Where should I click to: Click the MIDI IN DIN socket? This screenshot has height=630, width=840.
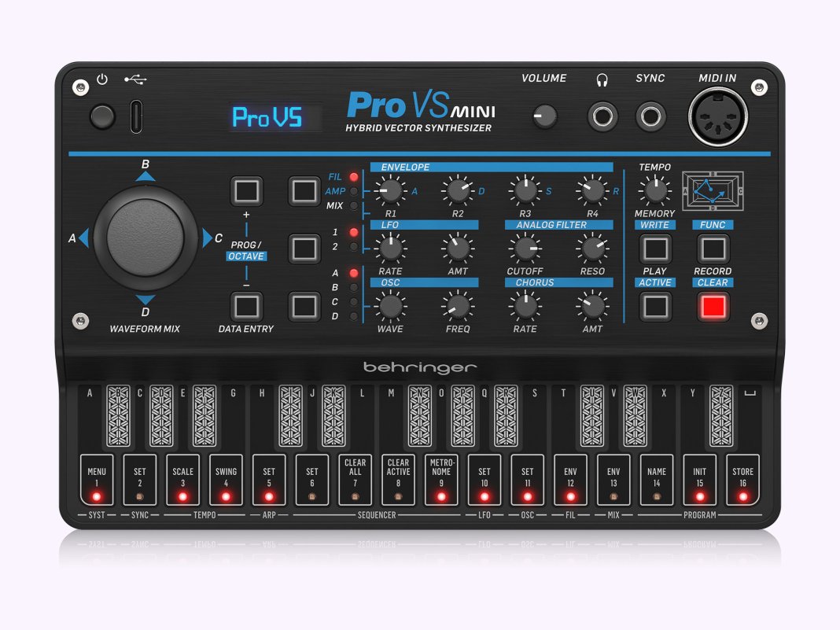(x=717, y=117)
